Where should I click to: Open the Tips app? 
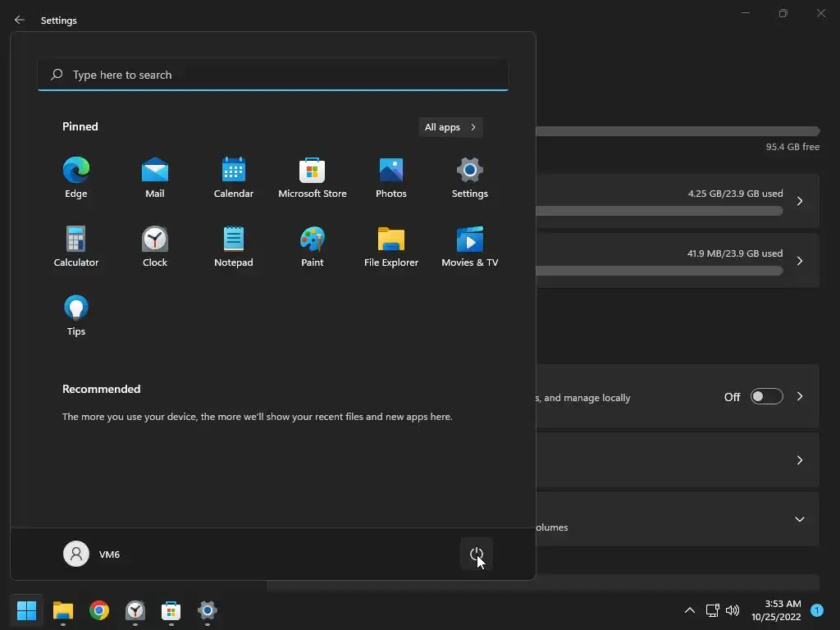click(76, 316)
